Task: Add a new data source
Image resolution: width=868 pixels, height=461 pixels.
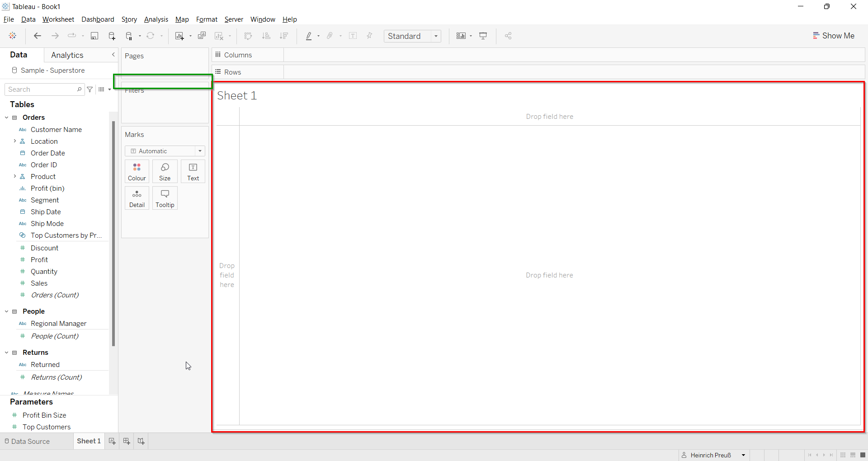Action: click(x=112, y=36)
